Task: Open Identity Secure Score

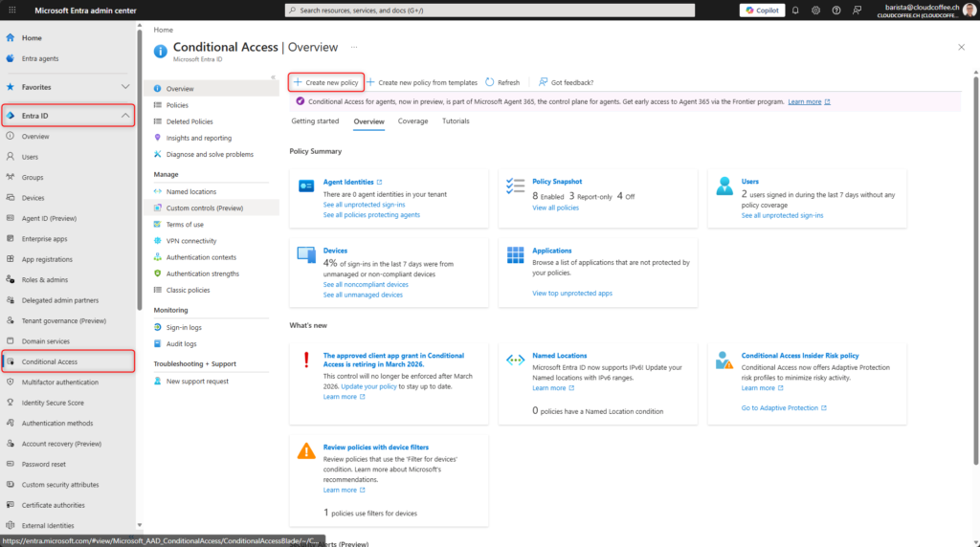Action: click(53, 403)
